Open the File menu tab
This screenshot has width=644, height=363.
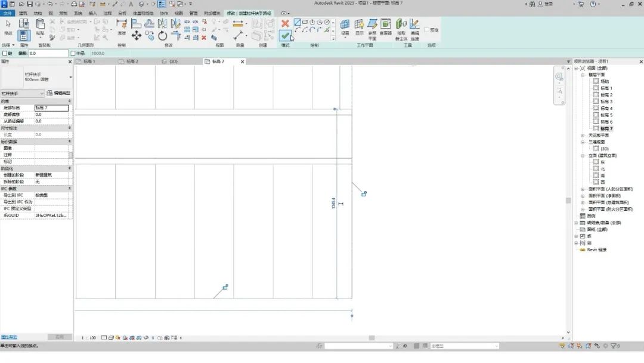[x=7, y=13]
